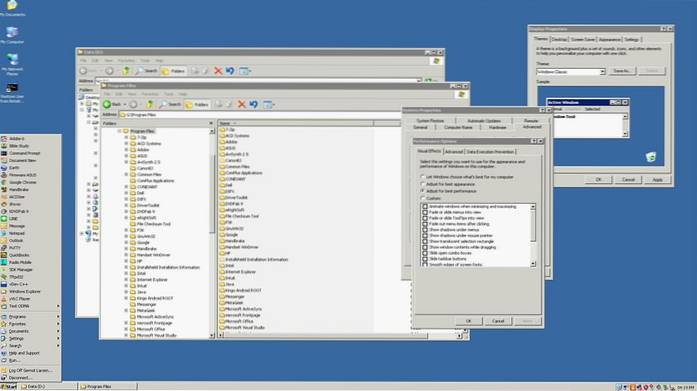This screenshot has height=391, width=697.
Task: Select 'Adjust for best appearance' radio
Action: point(423,184)
